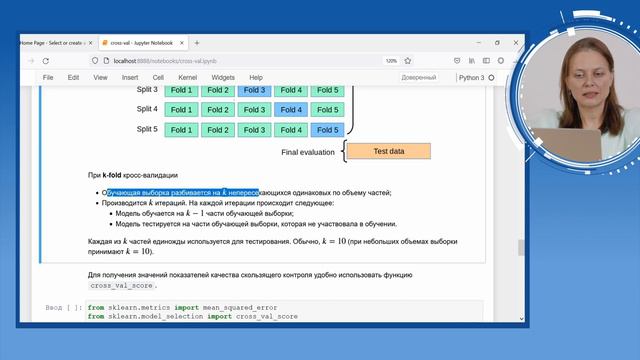Open the File menu
Screen dimensions: 640x360
tap(48, 78)
